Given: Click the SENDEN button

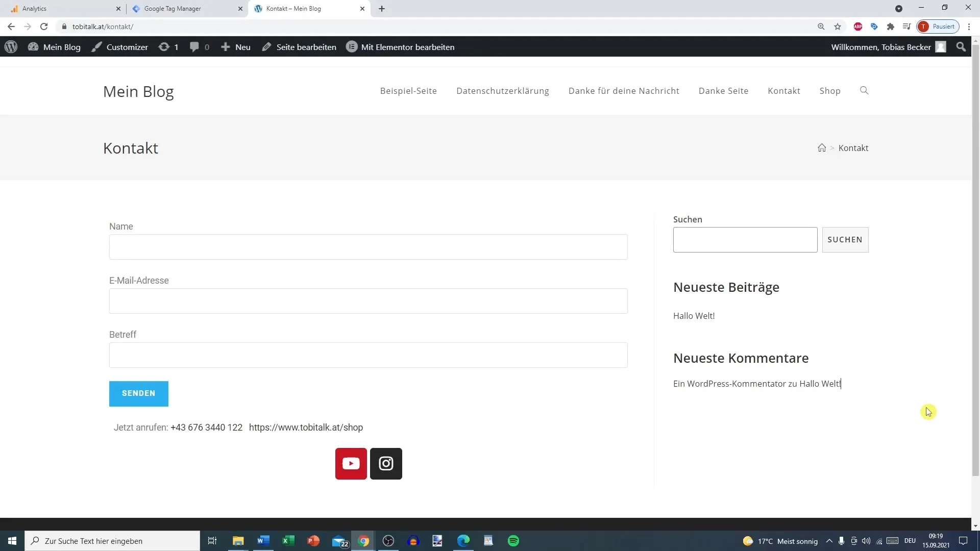Looking at the screenshot, I should (139, 393).
